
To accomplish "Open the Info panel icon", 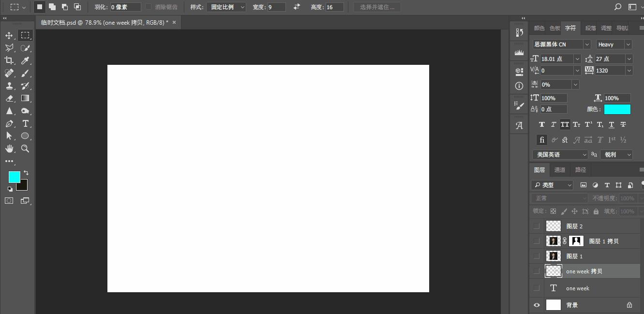I will [519, 86].
